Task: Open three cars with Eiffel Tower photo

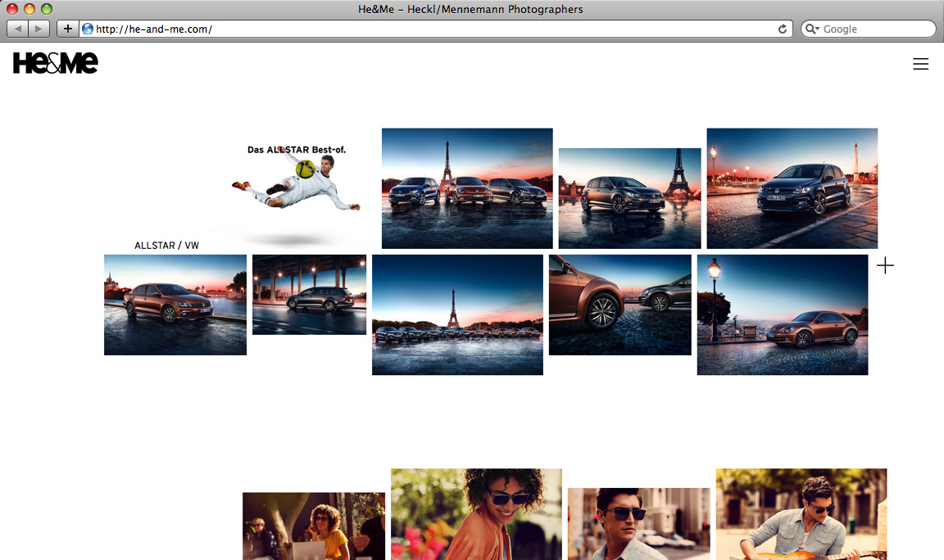Action: 467,188
